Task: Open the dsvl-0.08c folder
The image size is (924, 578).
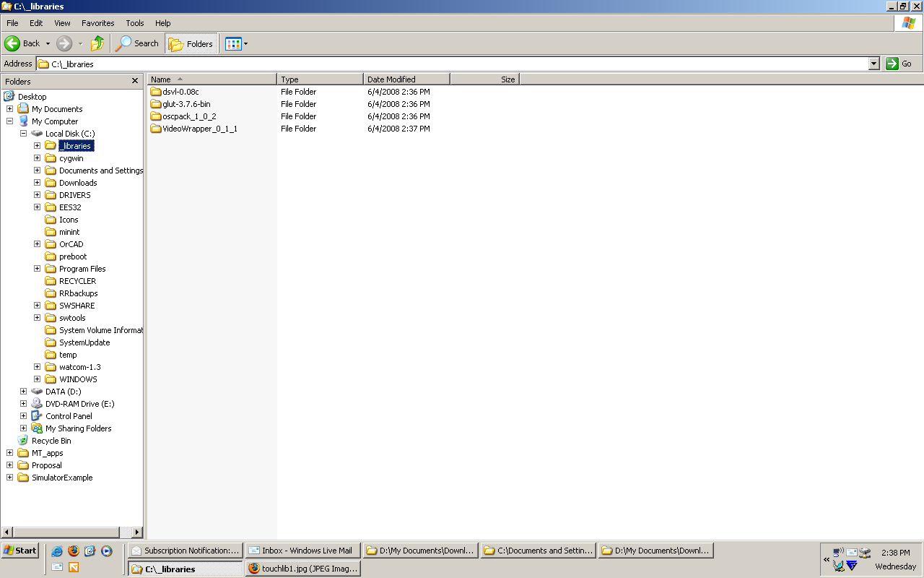Action: coord(174,92)
